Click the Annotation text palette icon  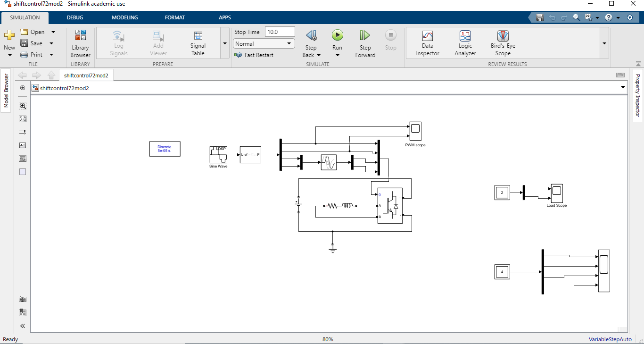(x=23, y=145)
